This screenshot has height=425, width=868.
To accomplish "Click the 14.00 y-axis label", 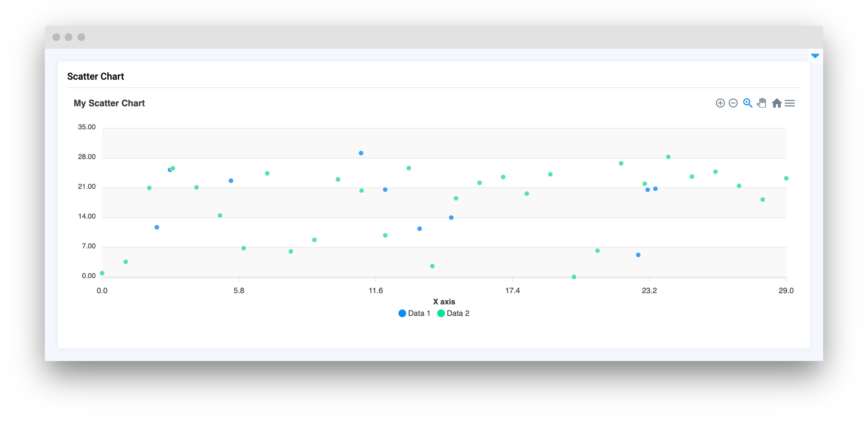I will click(87, 216).
